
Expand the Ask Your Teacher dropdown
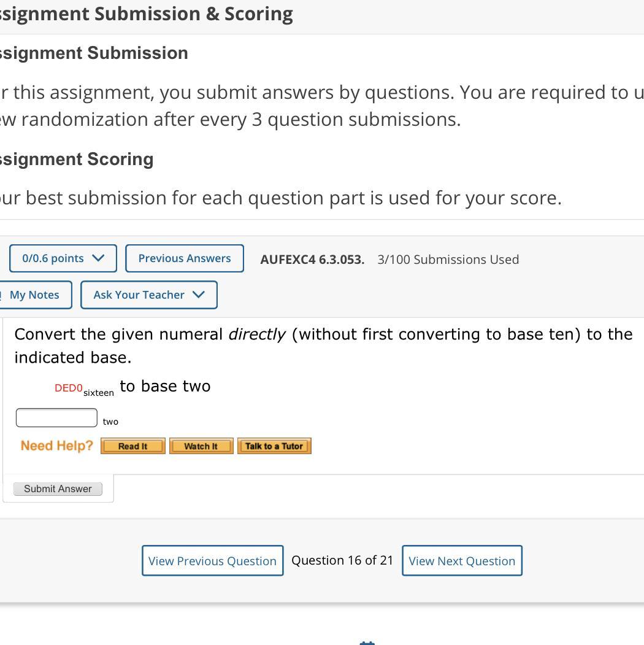click(x=148, y=295)
